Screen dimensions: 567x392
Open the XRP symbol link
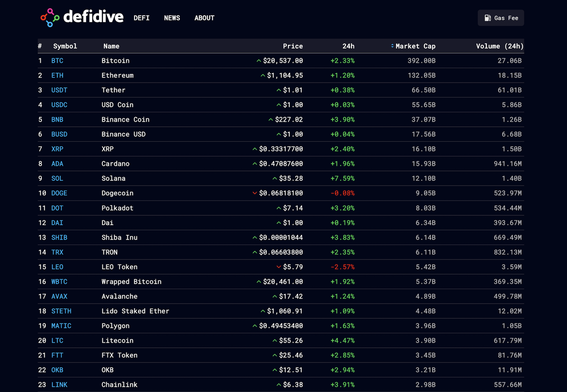click(x=57, y=149)
